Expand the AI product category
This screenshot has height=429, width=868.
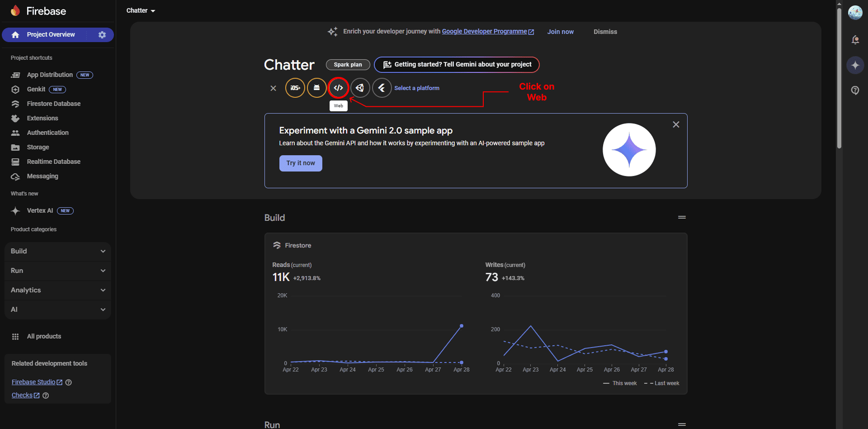pos(57,310)
